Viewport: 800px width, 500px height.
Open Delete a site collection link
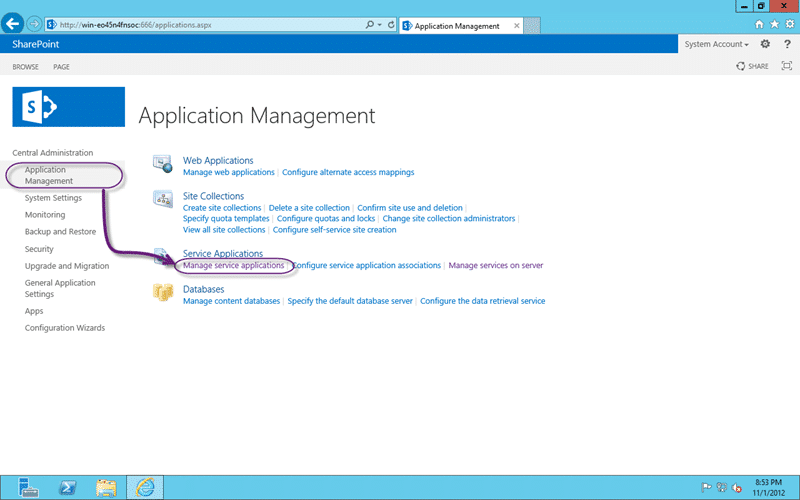[x=309, y=208]
